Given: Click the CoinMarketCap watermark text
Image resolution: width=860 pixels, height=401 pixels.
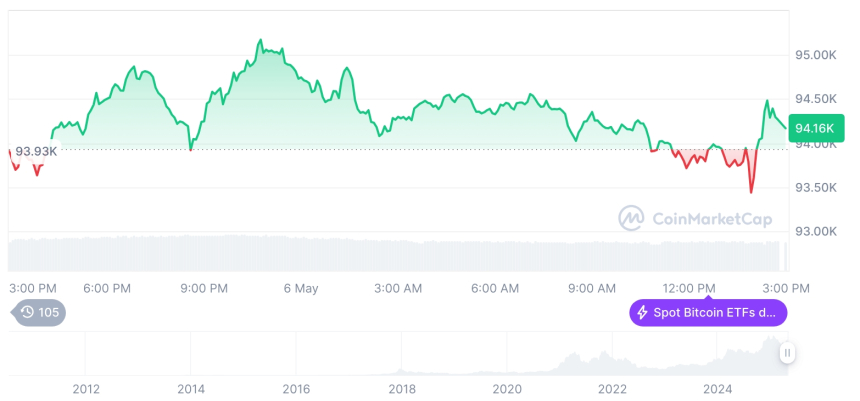Looking at the screenshot, I should point(711,219).
